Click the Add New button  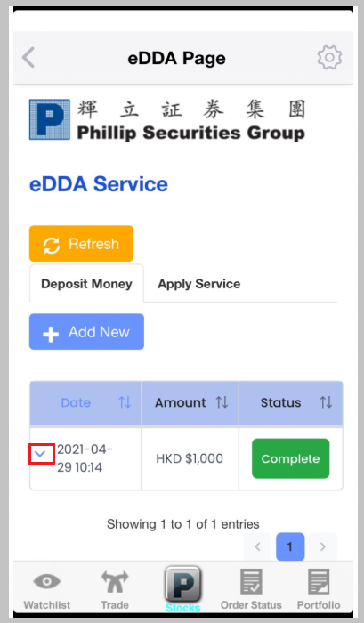point(86,332)
